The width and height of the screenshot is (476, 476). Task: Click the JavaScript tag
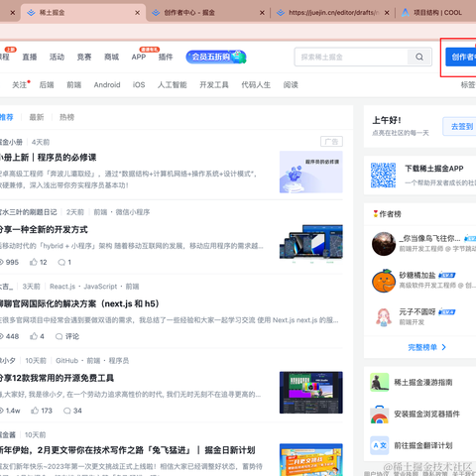click(x=100, y=287)
